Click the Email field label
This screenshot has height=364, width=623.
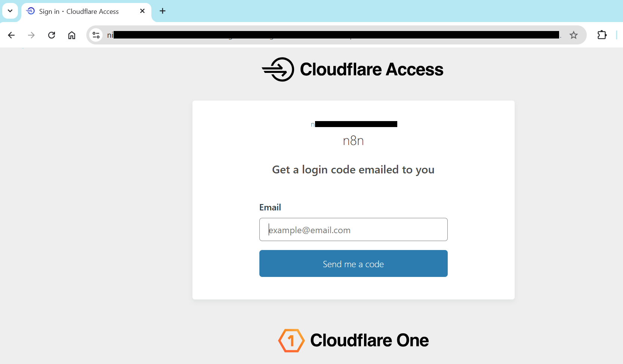(x=270, y=207)
